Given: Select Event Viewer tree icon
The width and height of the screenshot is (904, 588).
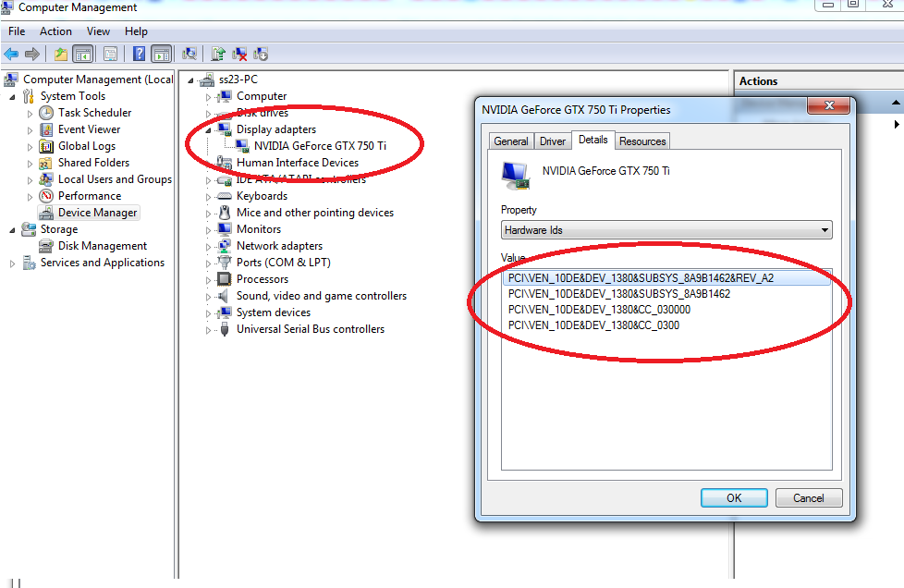Looking at the screenshot, I should click(46, 129).
